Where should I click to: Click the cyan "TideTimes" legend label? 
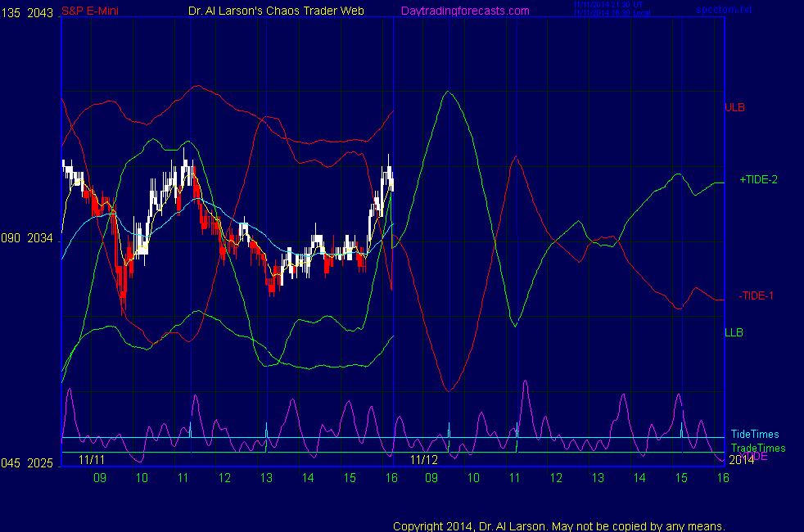coord(755,434)
